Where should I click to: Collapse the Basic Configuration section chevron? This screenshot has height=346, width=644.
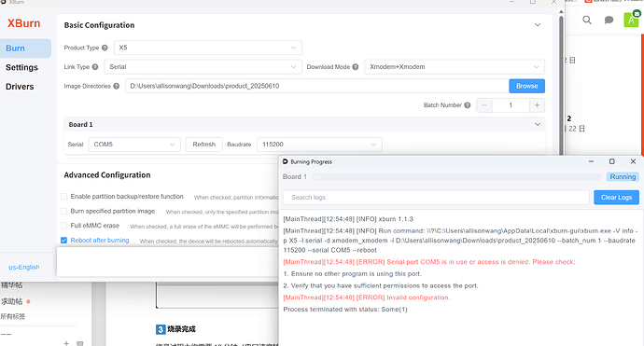(538, 25)
